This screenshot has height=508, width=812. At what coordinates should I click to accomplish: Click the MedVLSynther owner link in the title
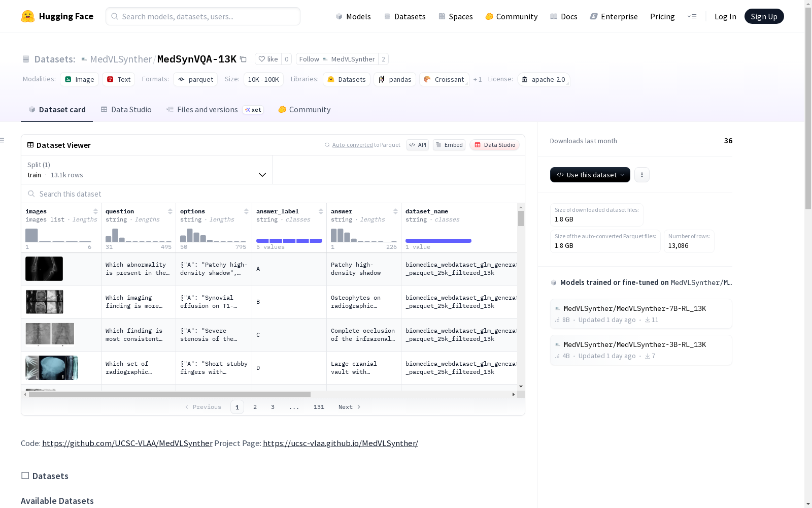pos(121,59)
